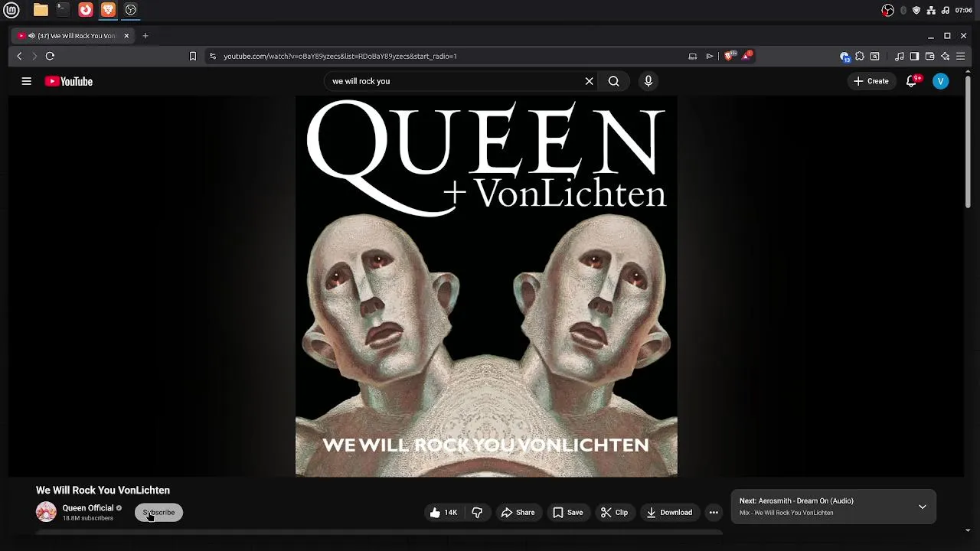Add video to Brave Playlist icon
The height and width of the screenshot is (551, 980).
click(710, 56)
